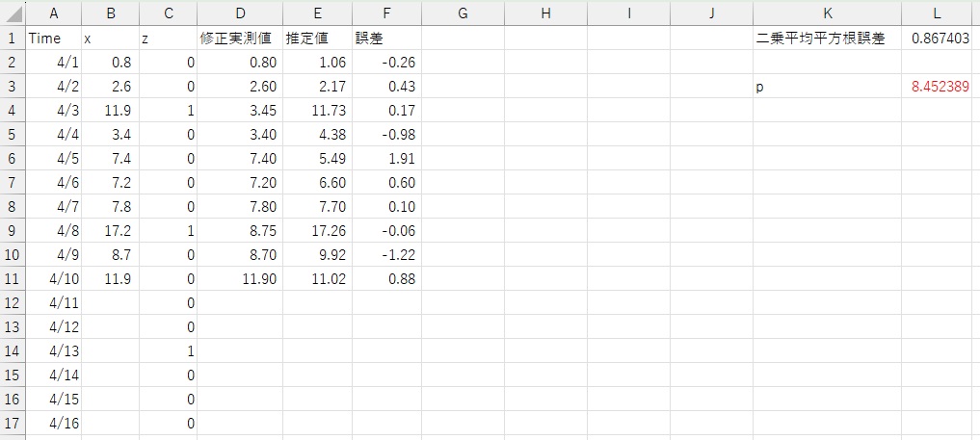Click the RMSE value 0.867403
The height and width of the screenshot is (440, 980).
[x=940, y=39]
